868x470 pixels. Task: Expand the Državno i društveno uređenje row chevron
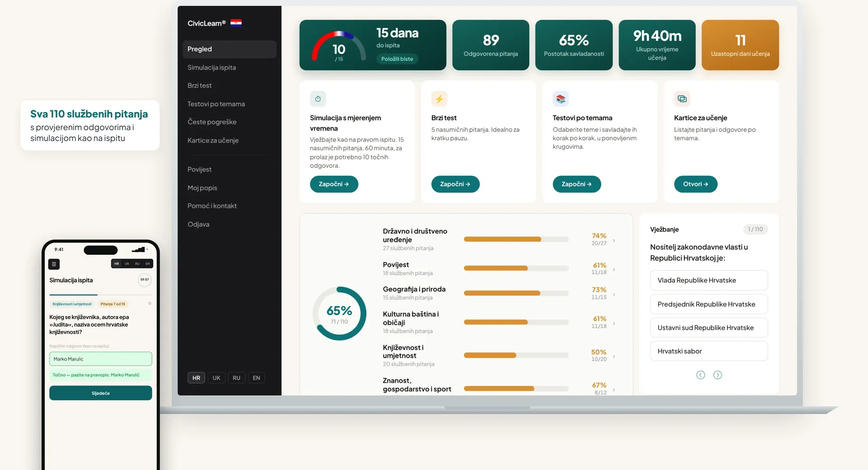[614, 240]
